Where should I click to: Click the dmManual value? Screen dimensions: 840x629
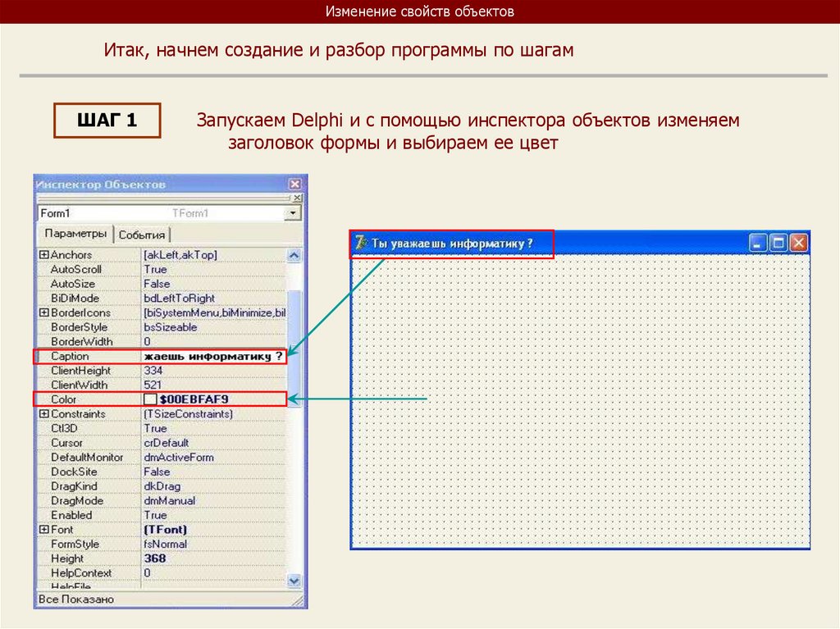(170, 501)
